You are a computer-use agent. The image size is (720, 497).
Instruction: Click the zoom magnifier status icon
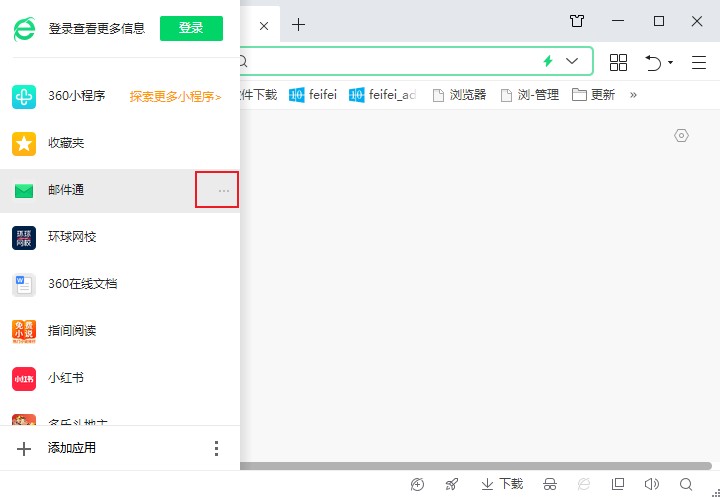click(686, 484)
